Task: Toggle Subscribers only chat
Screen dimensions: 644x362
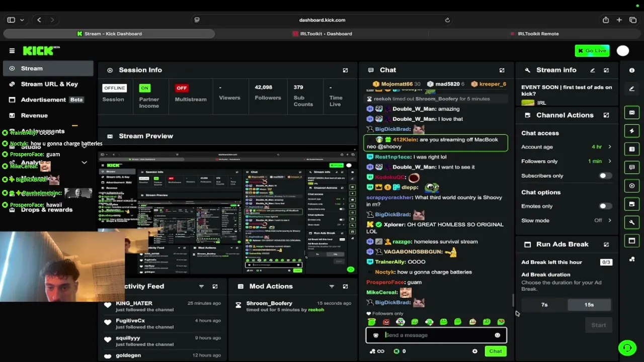Action: click(x=605, y=176)
